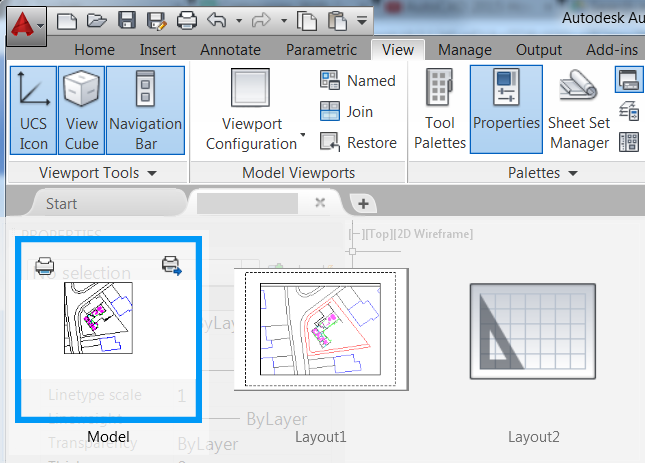645x463 pixels.
Task: Open the Parametric ribbon tab
Action: coord(321,50)
